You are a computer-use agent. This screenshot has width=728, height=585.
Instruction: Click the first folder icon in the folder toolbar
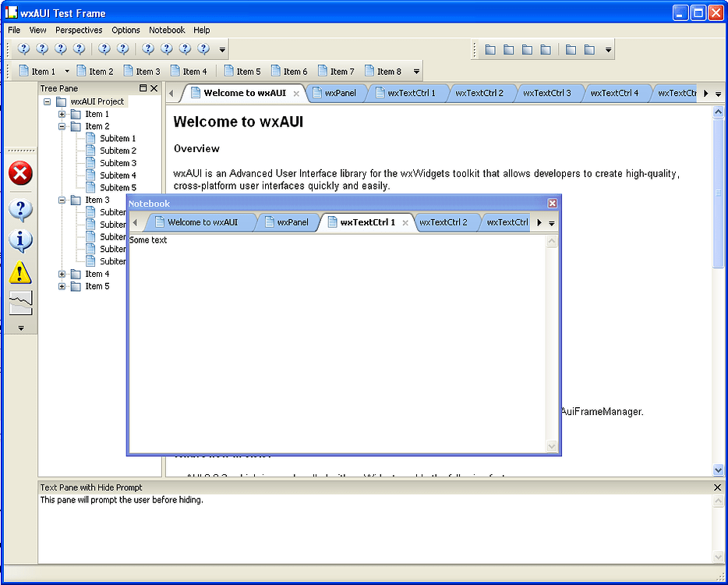pyautogui.click(x=490, y=49)
